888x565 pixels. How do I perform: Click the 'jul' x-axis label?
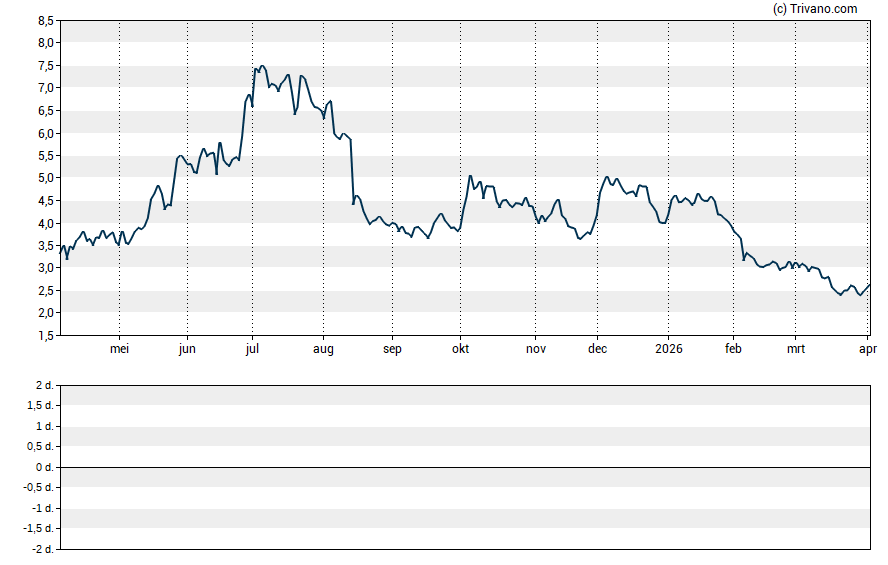[x=252, y=349]
